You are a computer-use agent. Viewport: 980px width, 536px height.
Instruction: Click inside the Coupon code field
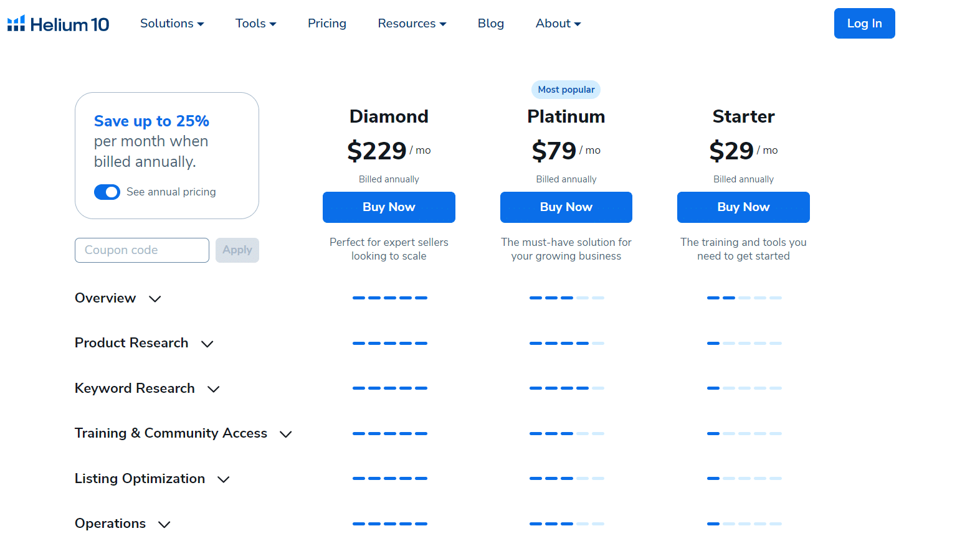(141, 250)
